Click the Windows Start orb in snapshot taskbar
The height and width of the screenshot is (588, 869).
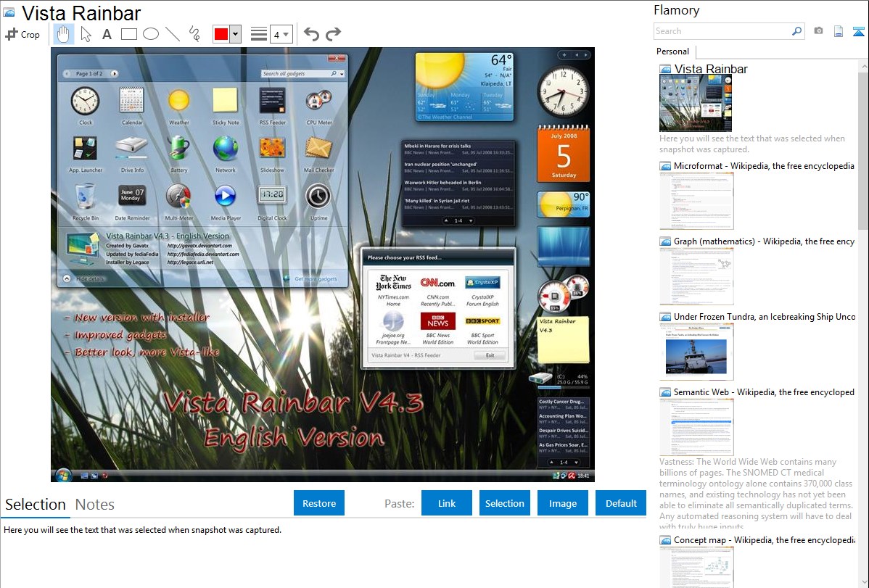(63, 475)
